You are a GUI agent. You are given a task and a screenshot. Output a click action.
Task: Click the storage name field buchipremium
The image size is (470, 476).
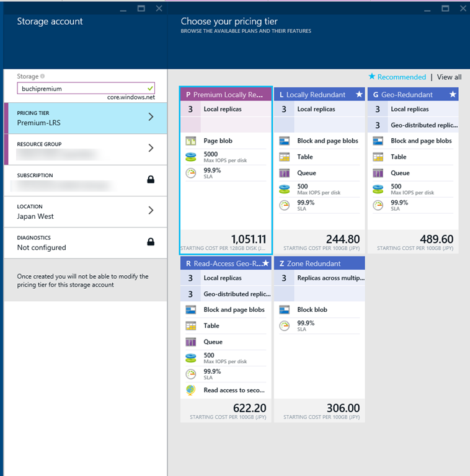86,89
